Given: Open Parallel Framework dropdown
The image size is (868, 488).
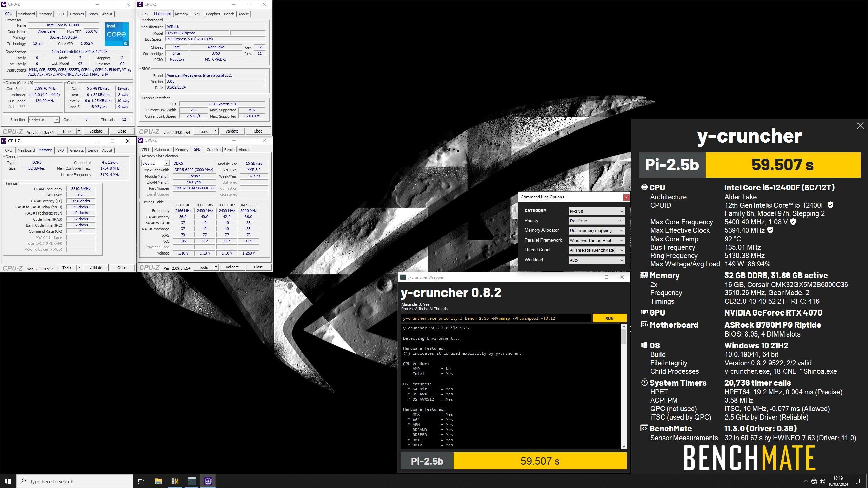Looking at the screenshot, I should 596,241.
